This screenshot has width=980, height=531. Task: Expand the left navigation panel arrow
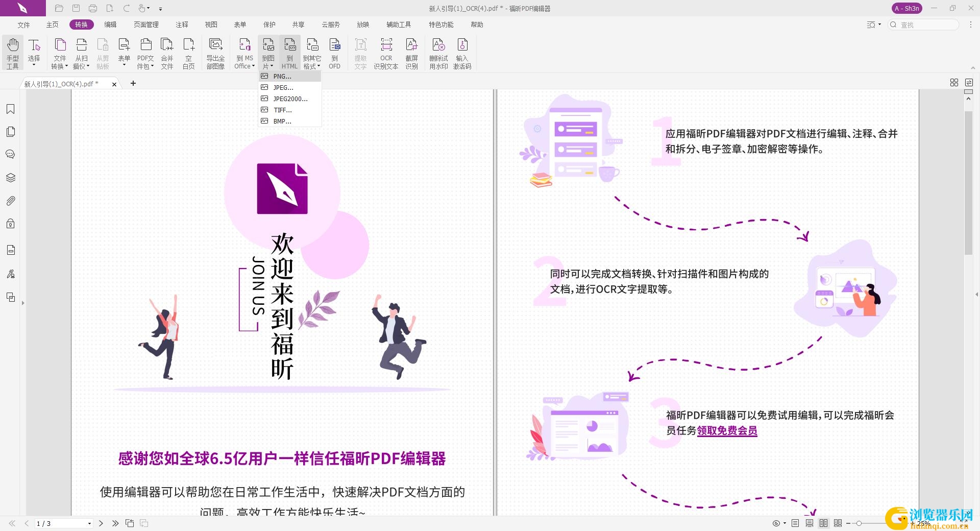(23, 303)
